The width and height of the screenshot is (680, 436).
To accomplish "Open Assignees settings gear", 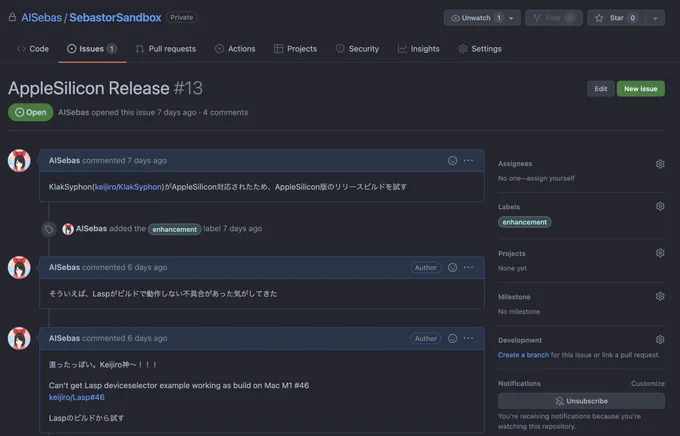I will [x=660, y=164].
